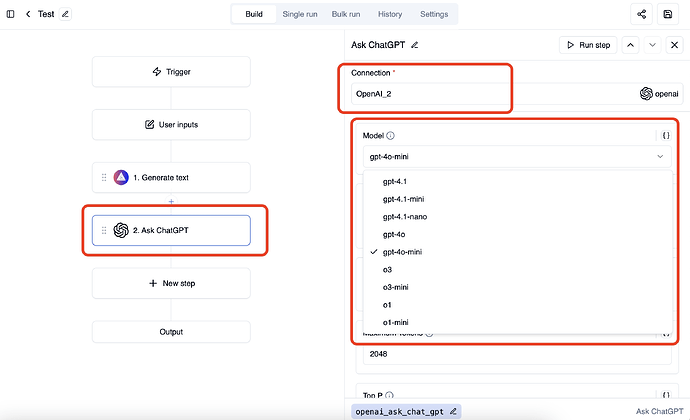Add a New step

coord(171,283)
